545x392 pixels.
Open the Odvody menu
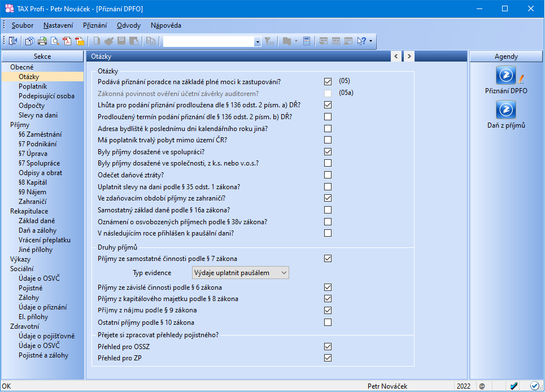coord(129,25)
